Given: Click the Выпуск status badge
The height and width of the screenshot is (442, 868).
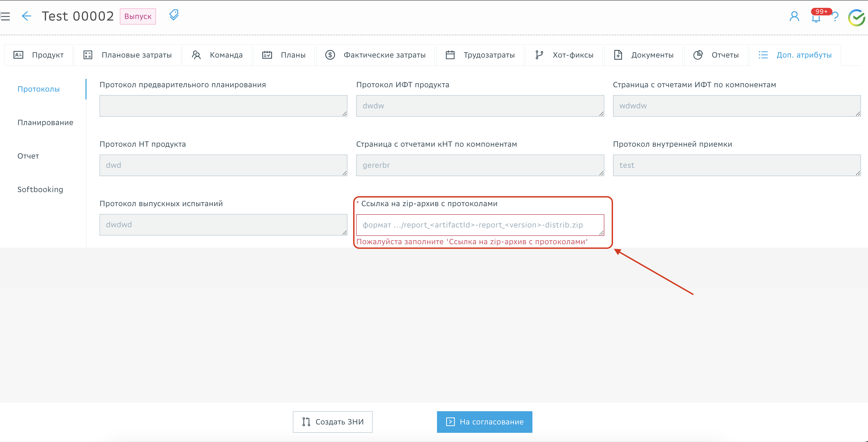Looking at the screenshot, I should pyautogui.click(x=138, y=16).
